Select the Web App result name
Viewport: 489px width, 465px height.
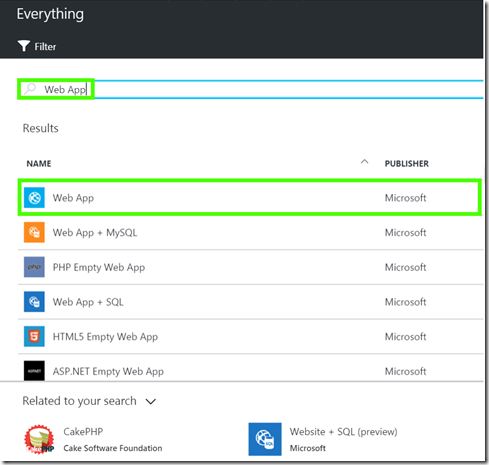tap(73, 198)
